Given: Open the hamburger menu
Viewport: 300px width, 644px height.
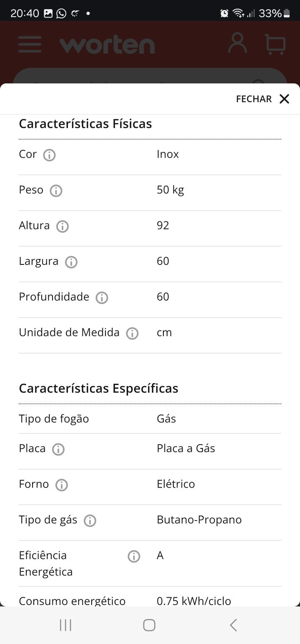Looking at the screenshot, I should coord(30,44).
